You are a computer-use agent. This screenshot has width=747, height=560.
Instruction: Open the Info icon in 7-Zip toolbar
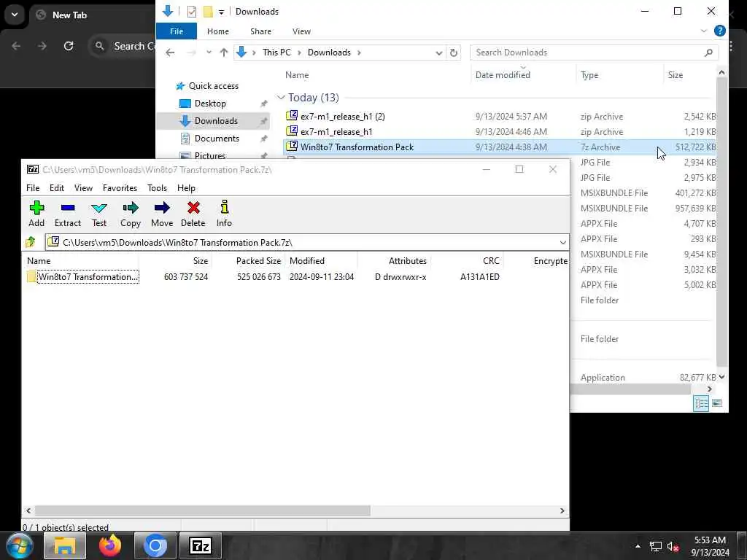coord(224,214)
